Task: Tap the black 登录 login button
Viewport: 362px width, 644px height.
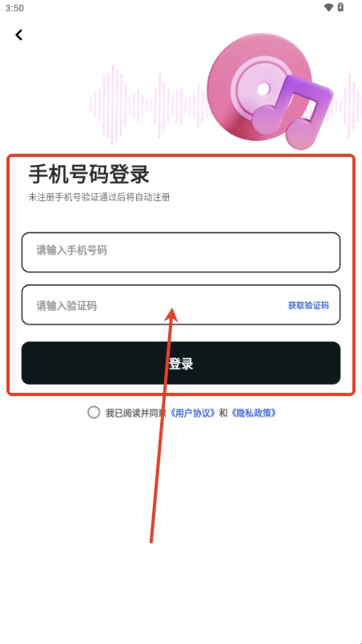Action: click(181, 363)
